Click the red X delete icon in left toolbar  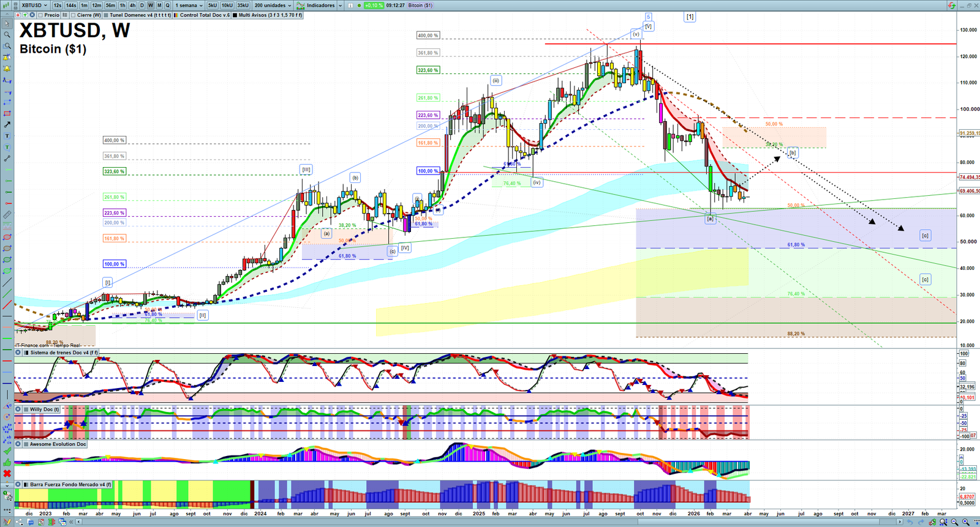point(7,473)
